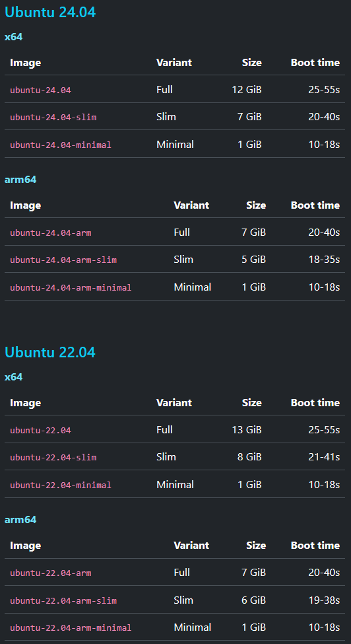Click 25-55s in the 12 GiB row
Screen dimensions: 351x644
point(324,90)
